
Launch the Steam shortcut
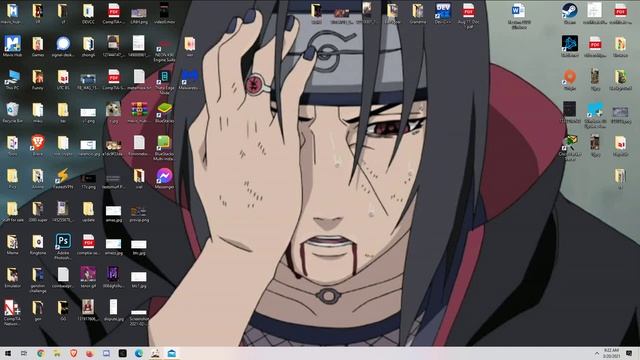[569, 11]
